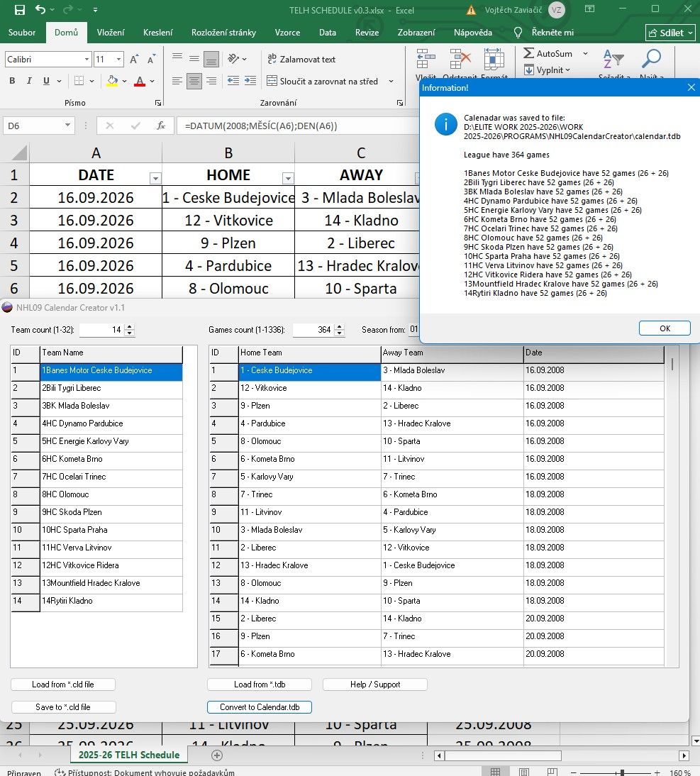
Task: Select 2025-26 TELH Schedule sheet tab
Action: (x=128, y=755)
